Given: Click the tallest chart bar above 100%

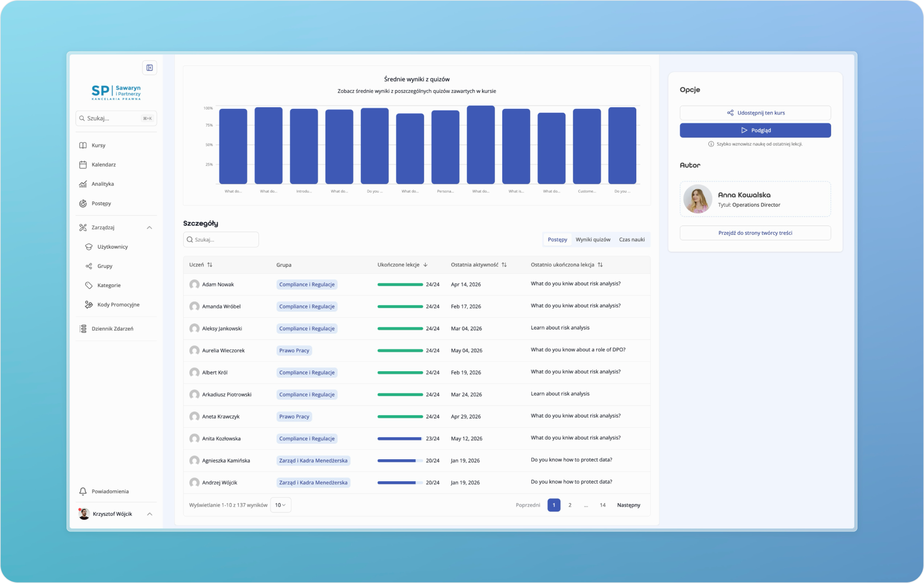Looking at the screenshot, I should (481, 145).
